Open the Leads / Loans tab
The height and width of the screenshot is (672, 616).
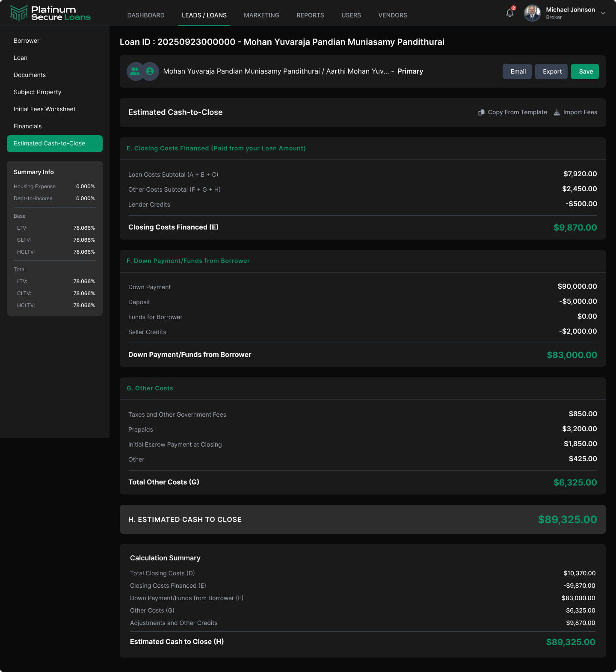(204, 15)
